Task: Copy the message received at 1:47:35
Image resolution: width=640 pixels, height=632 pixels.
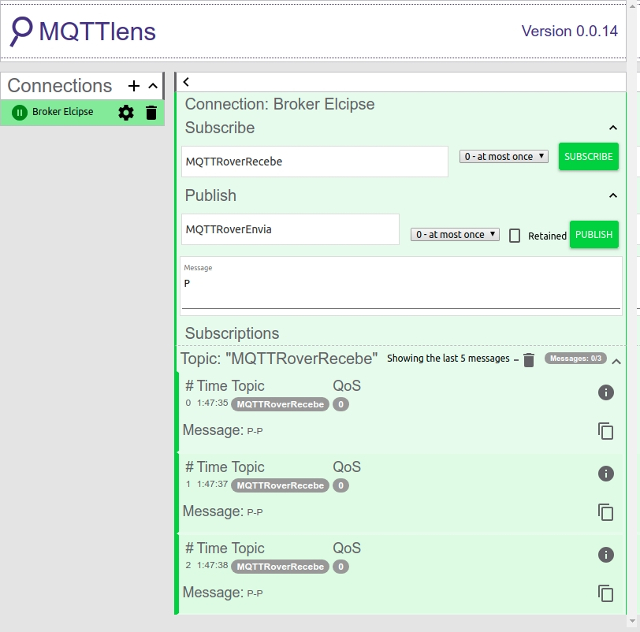Action: (606, 431)
